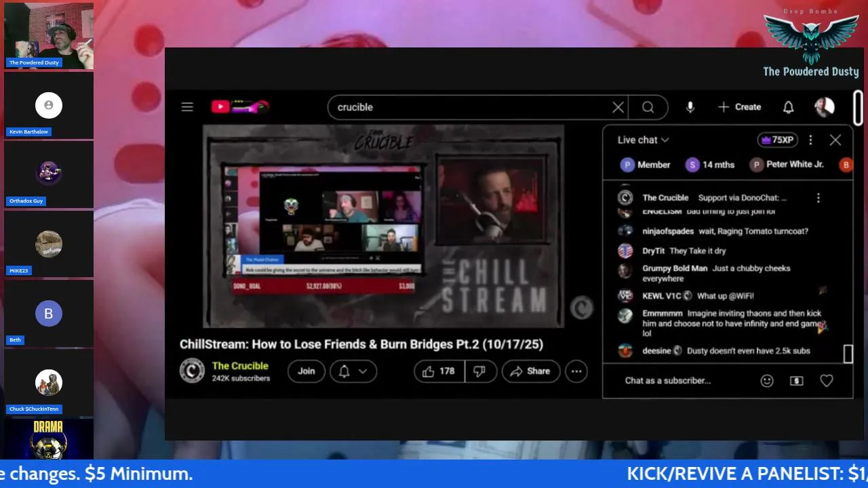This screenshot has width=868, height=488.
Task: Open the YouTube hamburger guide menu
Action: (x=187, y=107)
